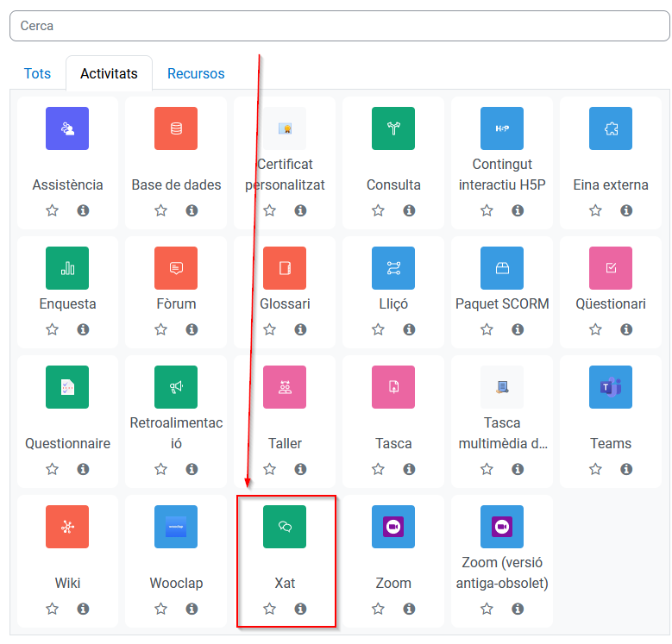Select the Teams activity icon
Image resolution: width=672 pixels, height=644 pixels.
611,387
